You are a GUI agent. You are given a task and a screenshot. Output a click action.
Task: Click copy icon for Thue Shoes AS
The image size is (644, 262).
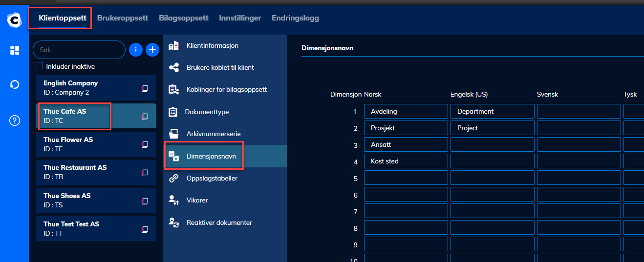pyautogui.click(x=145, y=201)
